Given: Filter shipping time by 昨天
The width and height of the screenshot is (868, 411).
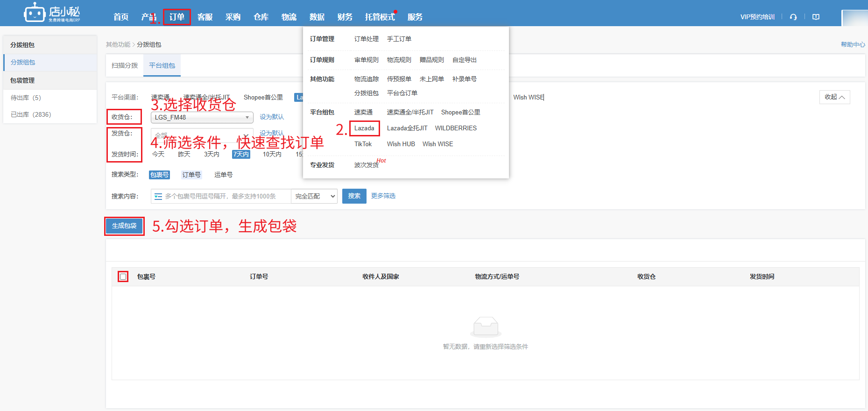Looking at the screenshot, I should tap(184, 154).
